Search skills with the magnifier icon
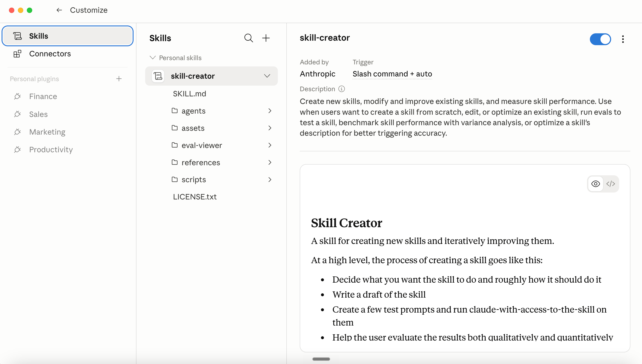This screenshot has width=642, height=364. pyautogui.click(x=248, y=38)
